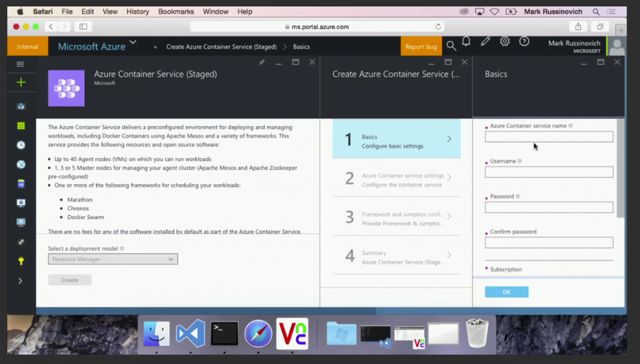Open the second monitor sidebar icon

pyautogui.click(x=21, y=222)
